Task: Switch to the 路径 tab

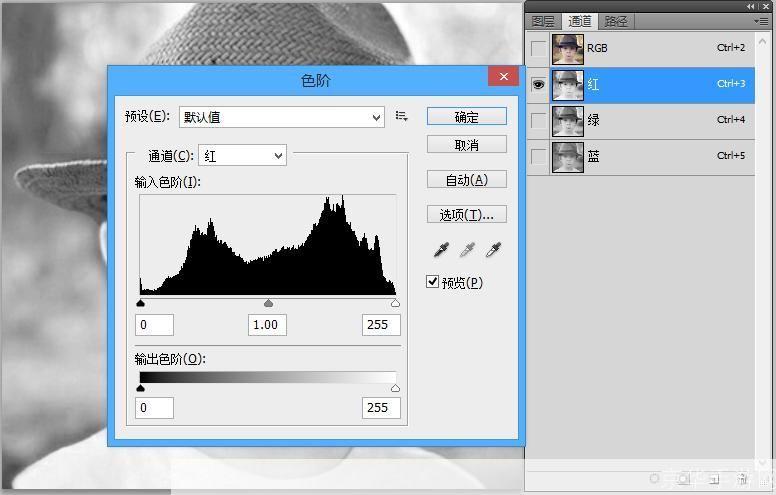Action: click(x=616, y=21)
